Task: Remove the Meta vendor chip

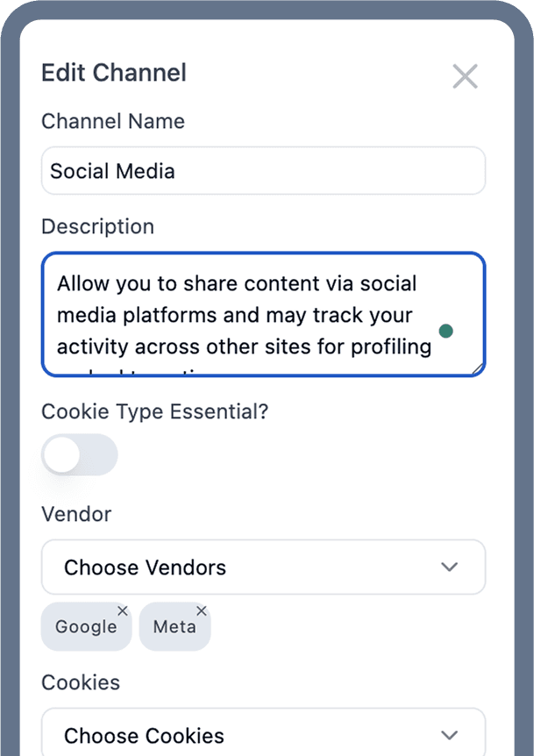Action: (x=202, y=611)
